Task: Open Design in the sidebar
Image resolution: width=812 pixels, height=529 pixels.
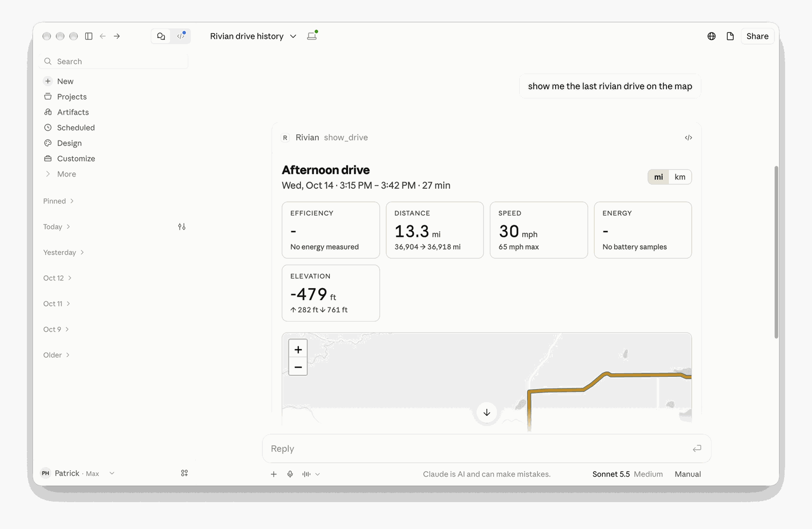Action: coord(63,143)
